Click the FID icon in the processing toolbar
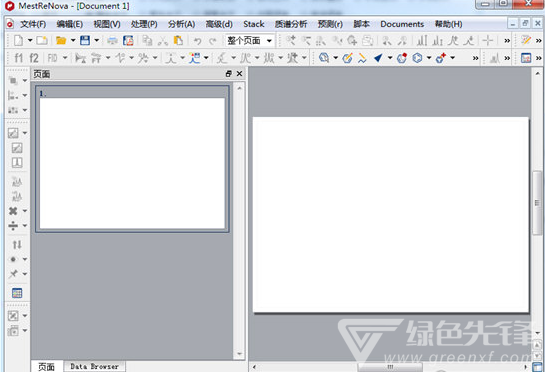 [52, 58]
